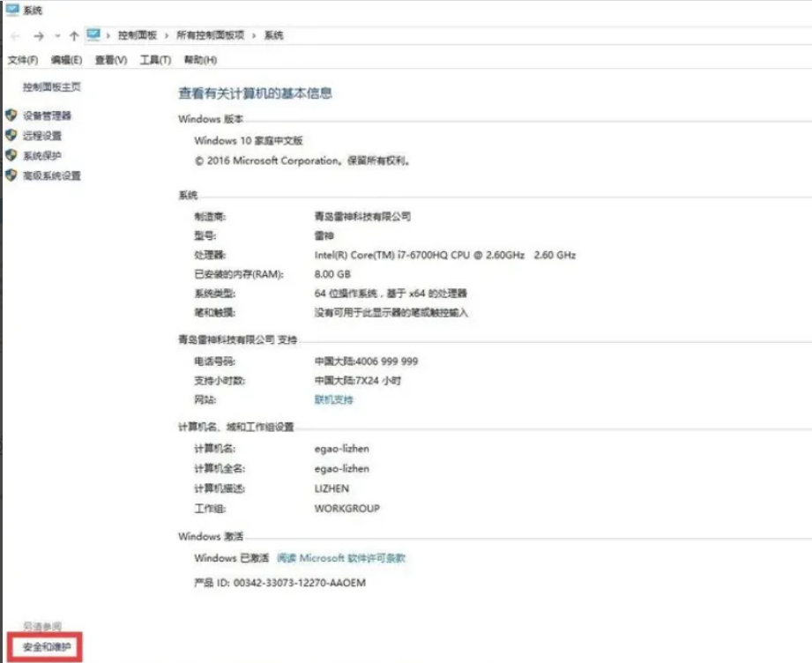This screenshot has width=812, height=663.
Task: Click the up one level arrow in address bar
Action: tap(73, 35)
